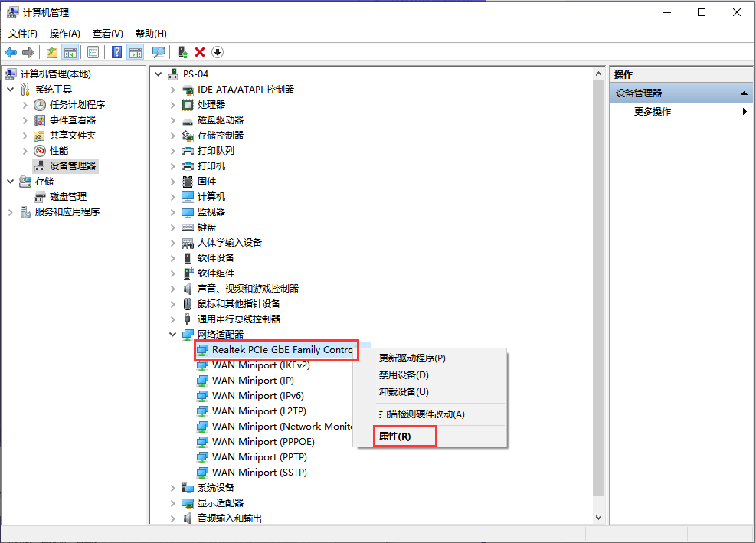This screenshot has width=756, height=543.
Task: Select 人体学输入设备 in the device list
Action: pyautogui.click(x=230, y=243)
